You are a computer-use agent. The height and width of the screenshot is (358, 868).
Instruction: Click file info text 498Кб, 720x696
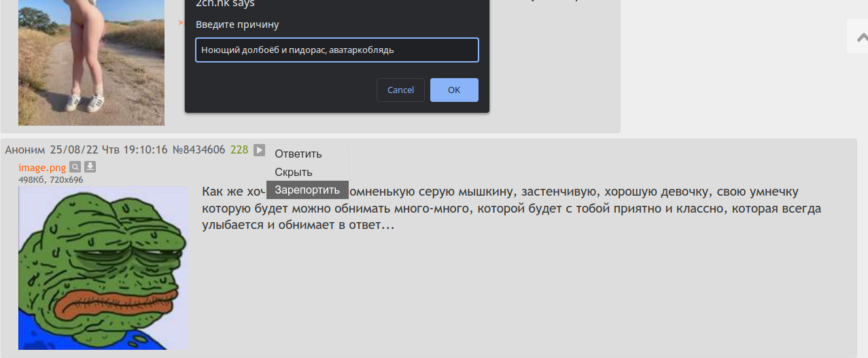pyautogui.click(x=51, y=180)
